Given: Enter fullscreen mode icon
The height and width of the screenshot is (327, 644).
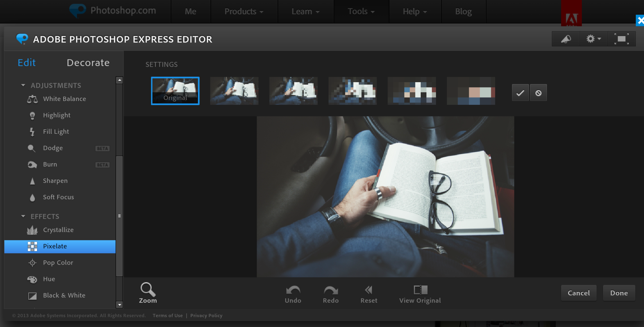Looking at the screenshot, I should point(621,39).
